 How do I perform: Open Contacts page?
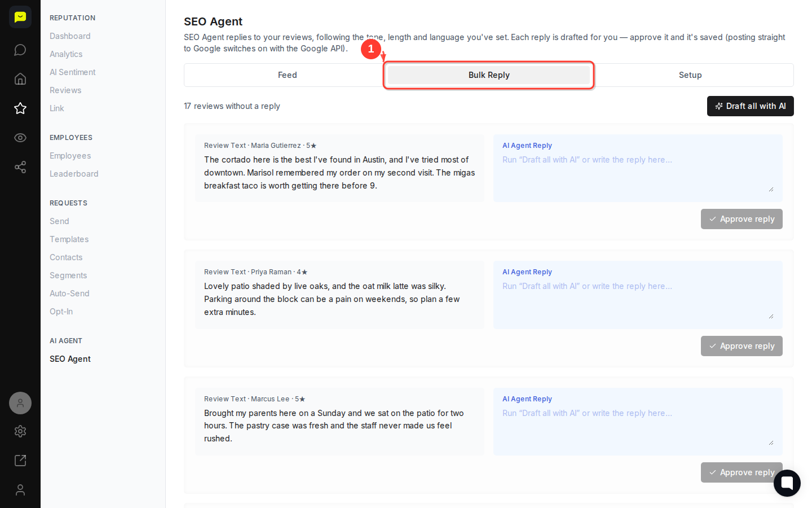tap(66, 257)
